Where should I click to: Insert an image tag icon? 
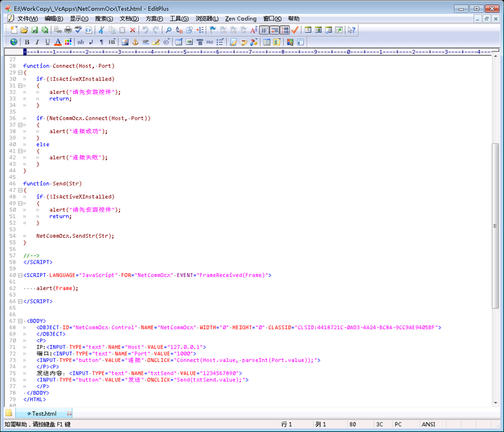click(x=125, y=42)
